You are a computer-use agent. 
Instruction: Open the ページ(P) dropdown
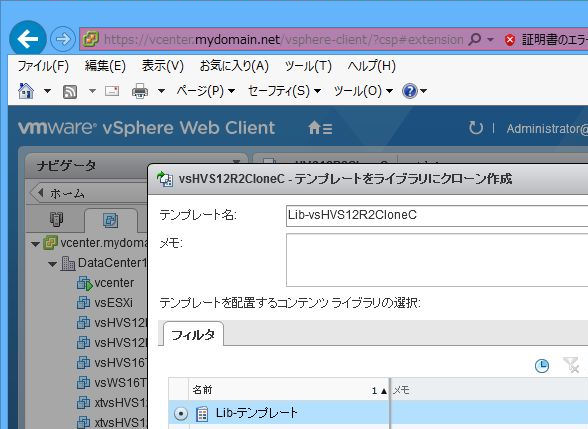tap(206, 91)
